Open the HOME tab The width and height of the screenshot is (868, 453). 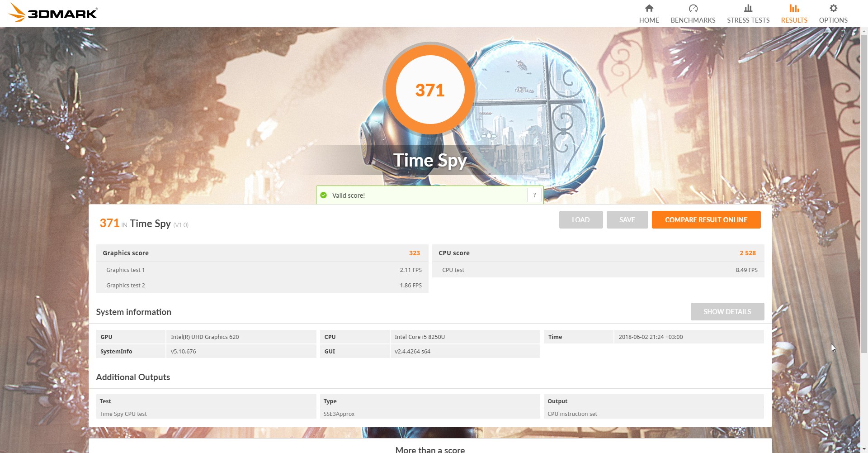[649, 14]
